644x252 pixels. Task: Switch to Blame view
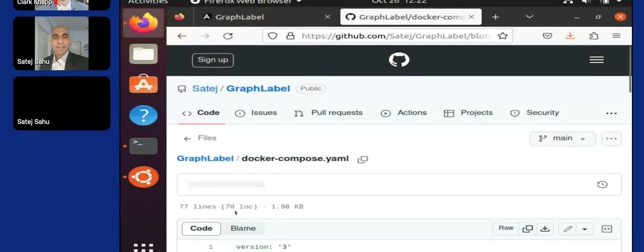[243, 228]
